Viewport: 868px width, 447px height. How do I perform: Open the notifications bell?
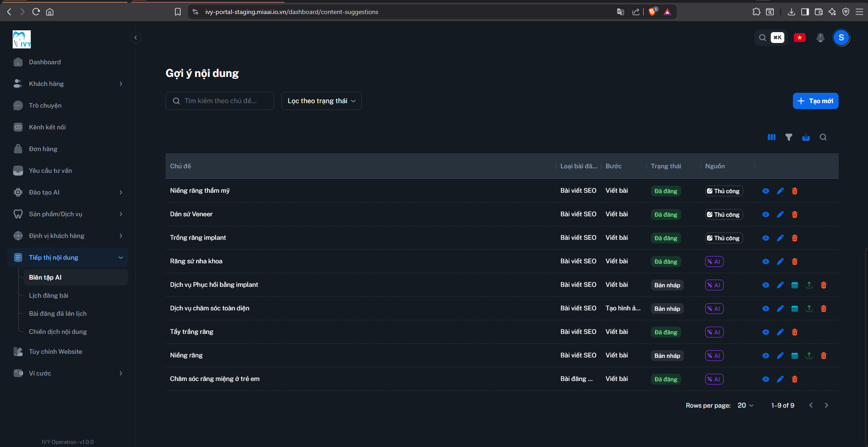point(821,38)
